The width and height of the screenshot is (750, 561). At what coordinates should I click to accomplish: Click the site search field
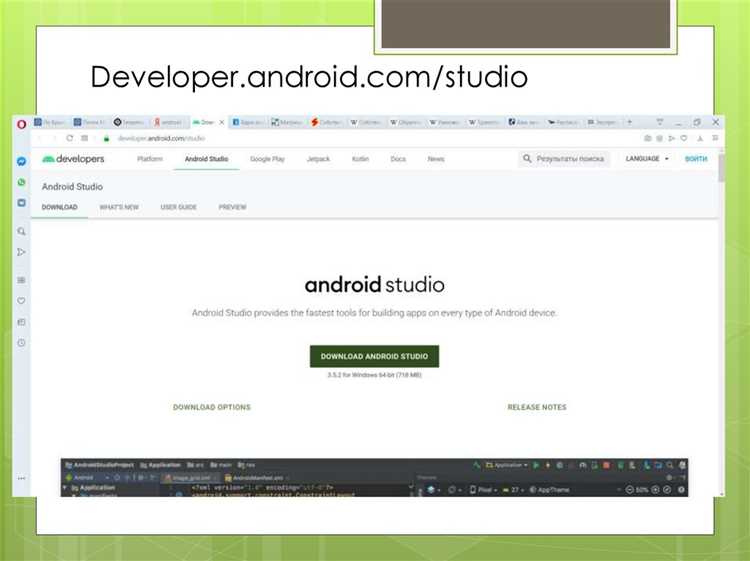point(564,158)
